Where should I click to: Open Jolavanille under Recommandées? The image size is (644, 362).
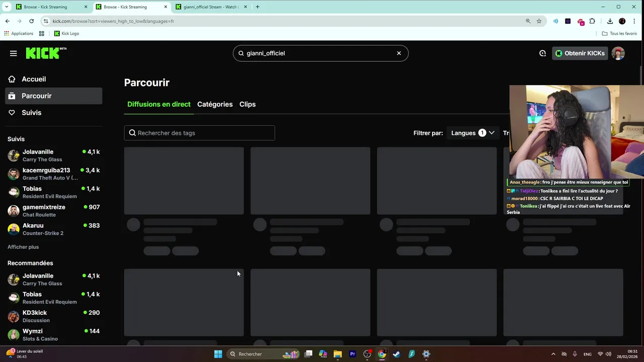point(54,280)
